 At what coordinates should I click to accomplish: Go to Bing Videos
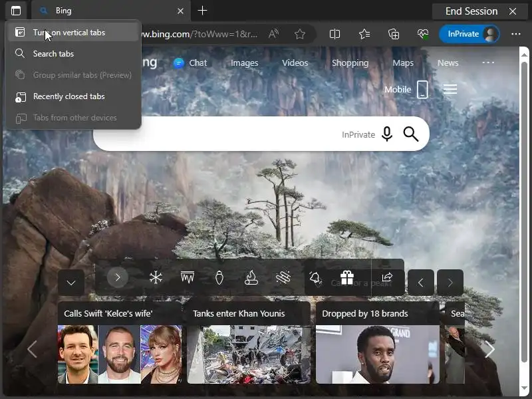295,63
